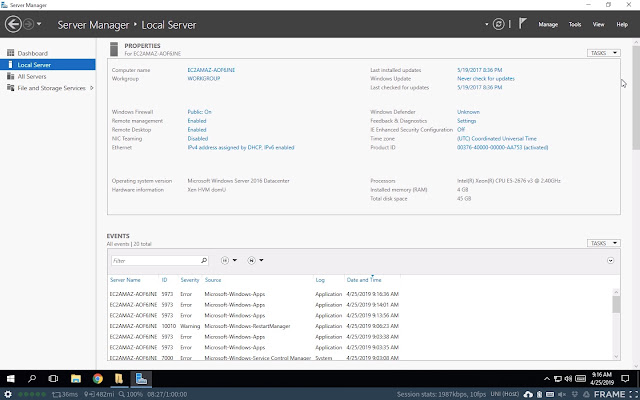
Task: Open the Windows Start menu
Action: (x=11, y=379)
